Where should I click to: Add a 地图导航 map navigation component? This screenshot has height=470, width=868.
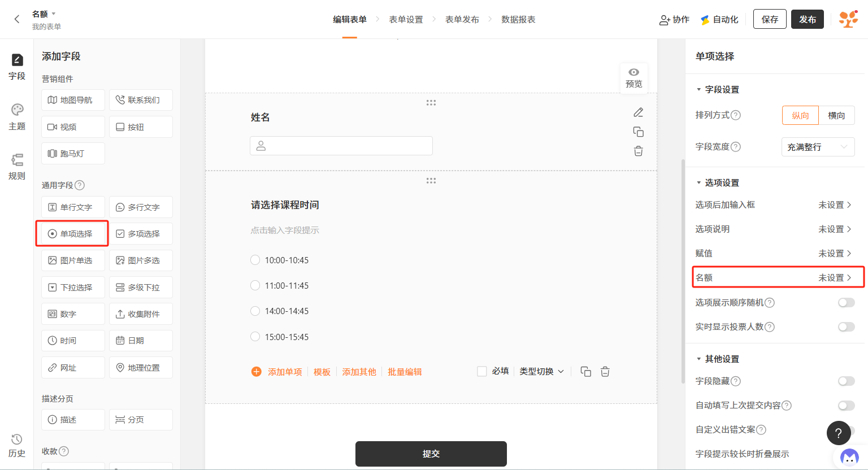click(73, 100)
